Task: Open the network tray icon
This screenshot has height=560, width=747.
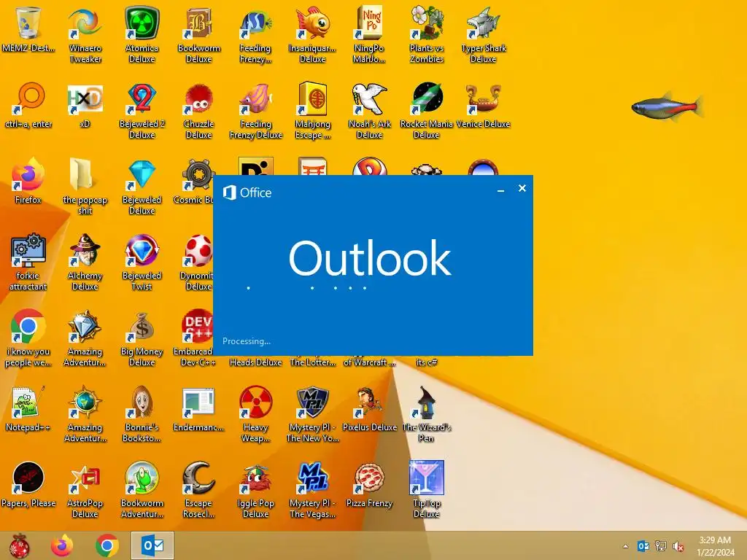Action: coord(661,546)
